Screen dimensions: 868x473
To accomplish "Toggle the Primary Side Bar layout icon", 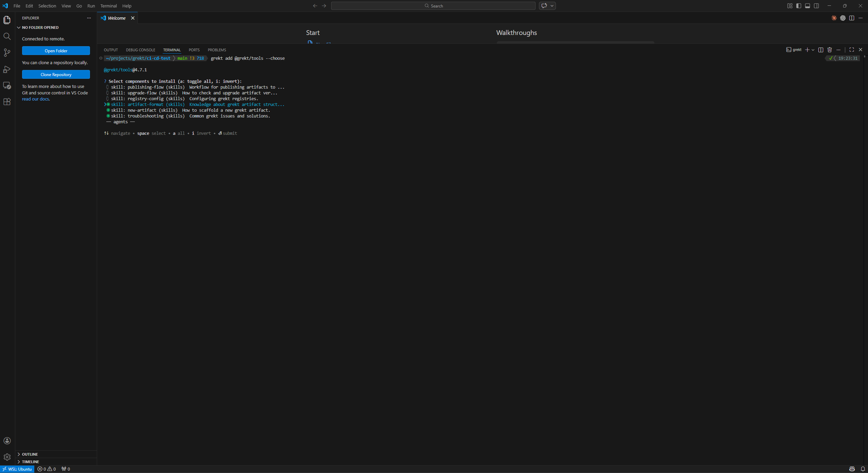I will click(799, 6).
